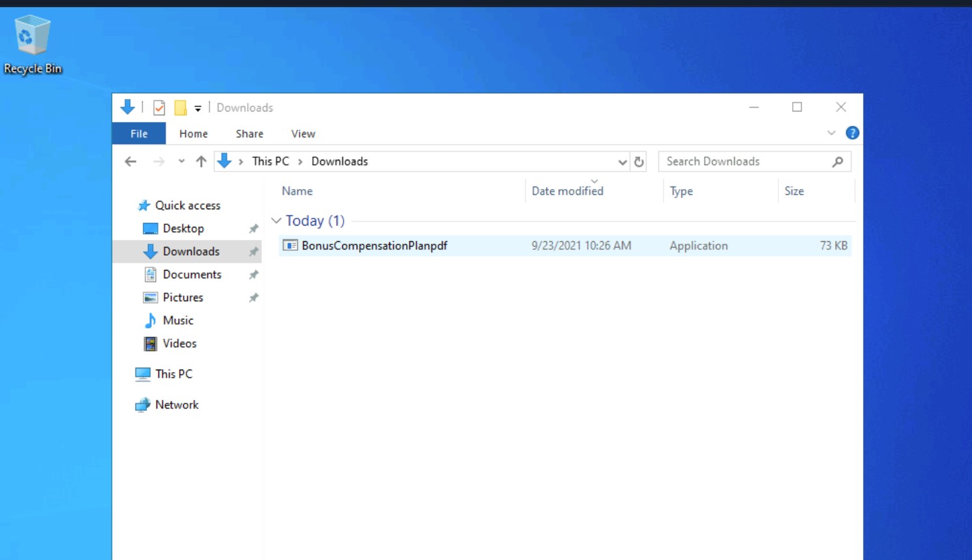Sort files by Date modified column
Viewport: 972px width, 560px height.
[567, 191]
